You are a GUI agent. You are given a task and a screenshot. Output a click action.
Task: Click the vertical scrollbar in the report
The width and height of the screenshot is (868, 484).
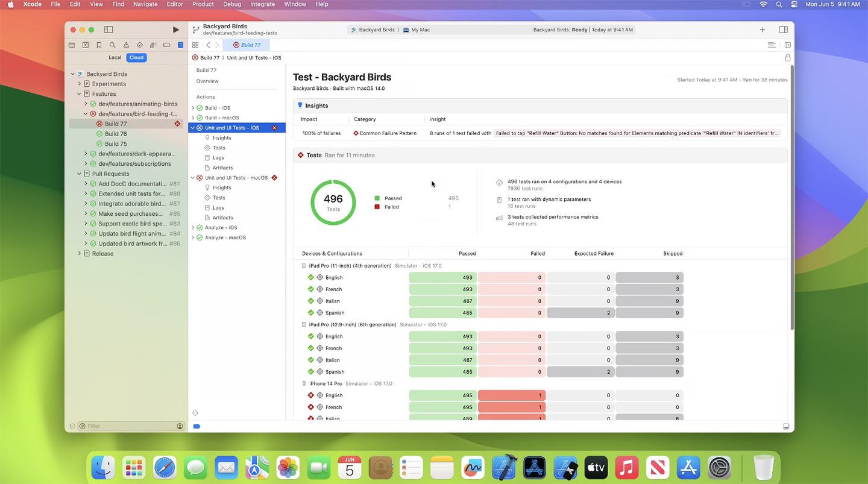(791, 199)
